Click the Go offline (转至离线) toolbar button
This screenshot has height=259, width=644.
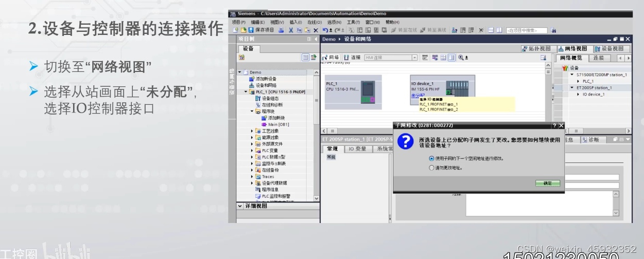click(433, 30)
